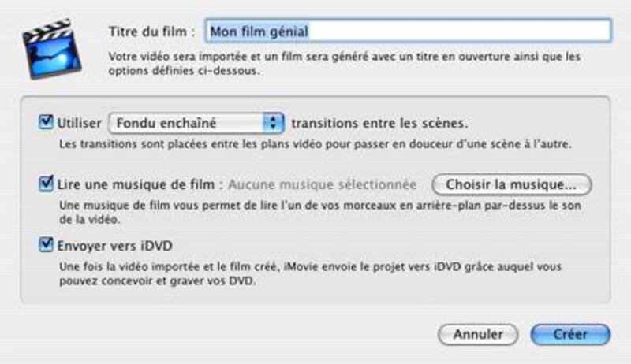Click into the Titre du film text field
The height and width of the screenshot is (364, 631).
tap(408, 31)
